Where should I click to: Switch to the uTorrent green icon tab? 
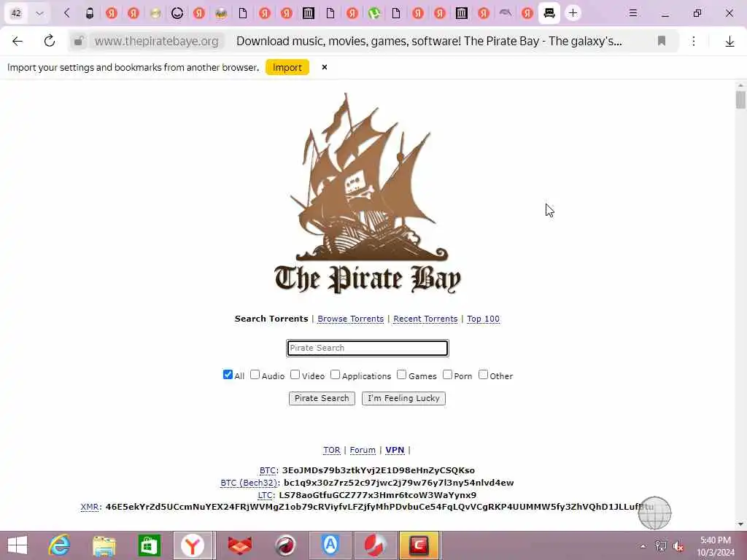pos(374,13)
